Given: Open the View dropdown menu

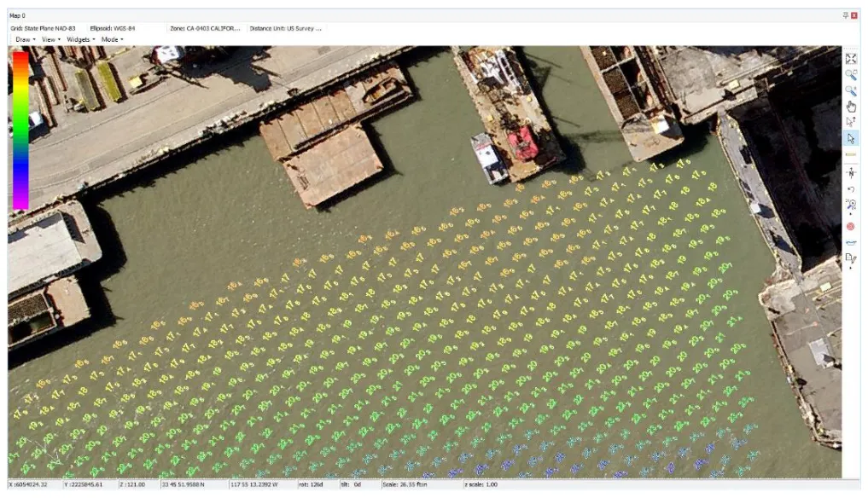Looking at the screenshot, I should pyautogui.click(x=51, y=39).
